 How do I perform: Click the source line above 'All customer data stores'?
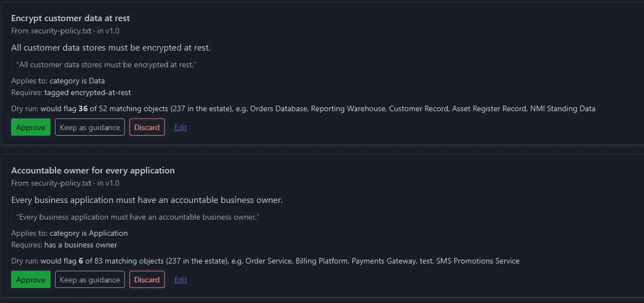pos(66,31)
